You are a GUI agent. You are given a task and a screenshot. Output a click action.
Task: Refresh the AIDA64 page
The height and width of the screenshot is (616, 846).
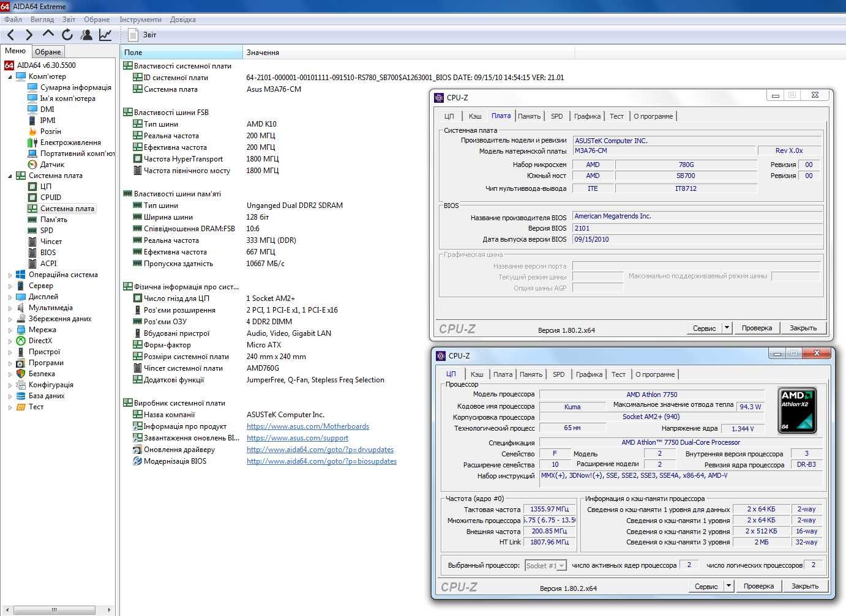tap(67, 35)
